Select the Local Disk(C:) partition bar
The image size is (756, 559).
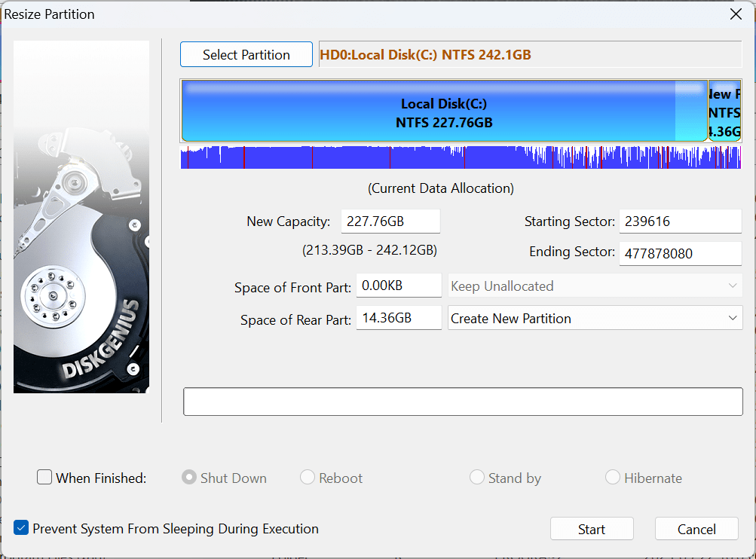coord(444,112)
